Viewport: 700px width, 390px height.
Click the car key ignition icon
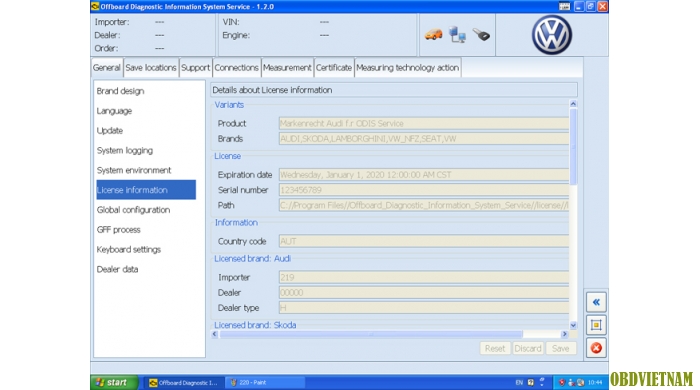[481, 34]
